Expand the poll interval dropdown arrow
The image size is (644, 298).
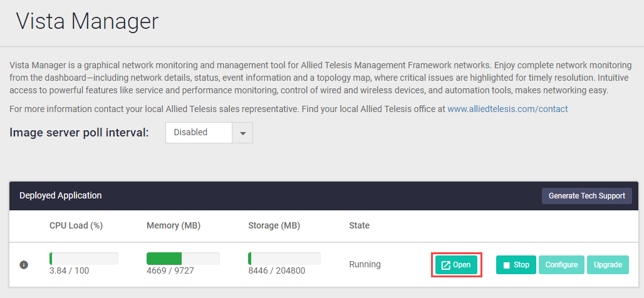pyautogui.click(x=242, y=133)
